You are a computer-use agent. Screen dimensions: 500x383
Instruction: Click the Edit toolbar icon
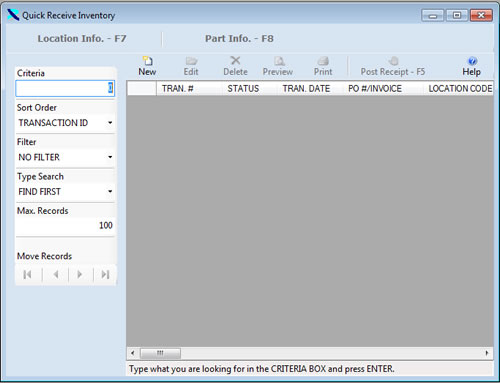191,66
